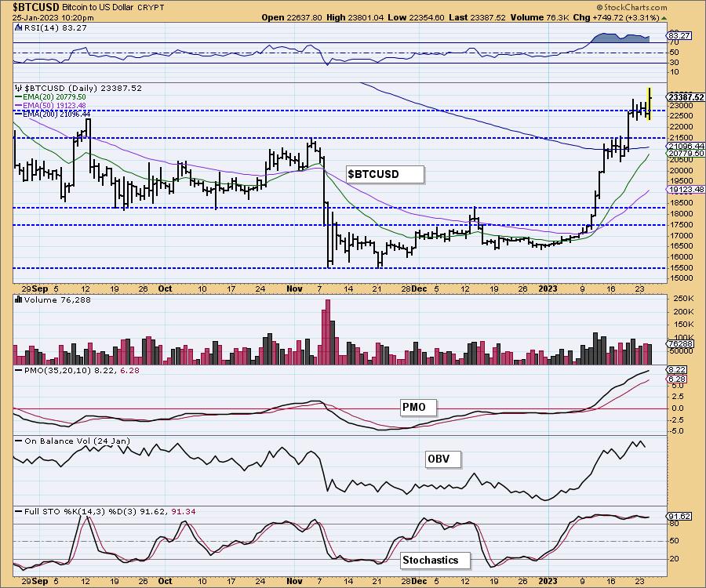
Task: Click the EMA(200) 21096.44 legend text
Action: point(56,114)
